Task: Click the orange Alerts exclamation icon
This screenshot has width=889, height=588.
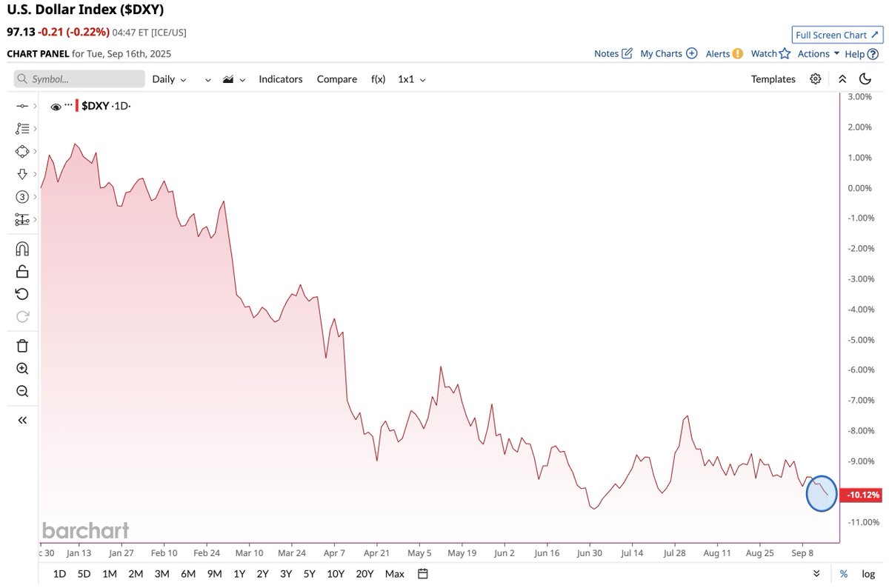Action: pos(738,53)
